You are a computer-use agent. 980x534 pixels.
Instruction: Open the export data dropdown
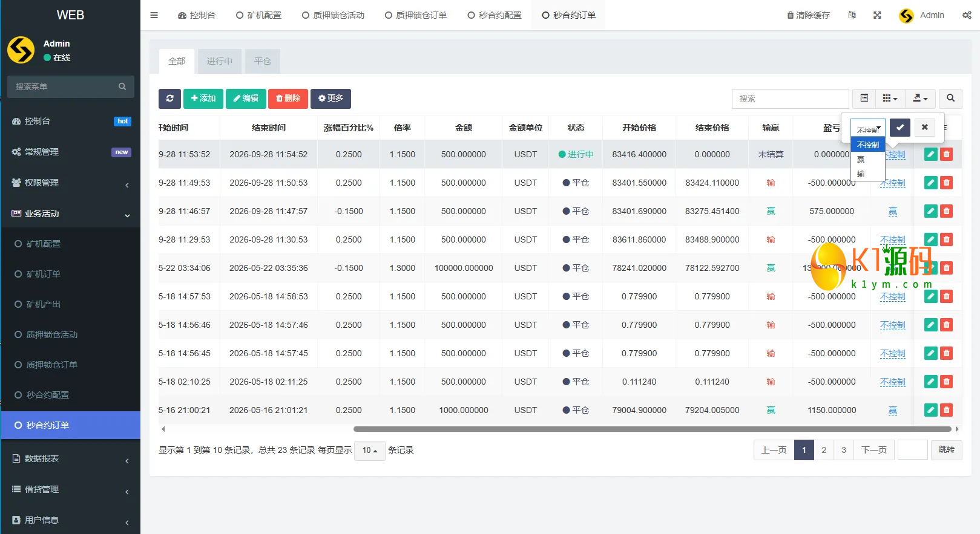pyautogui.click(x=920, y=98)
